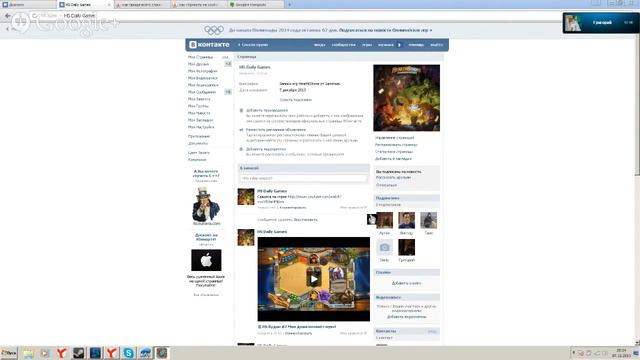Switch to the fifth browser tab with green icon
The height and width of the screenshot is (360, 640).
click(256, 4)
